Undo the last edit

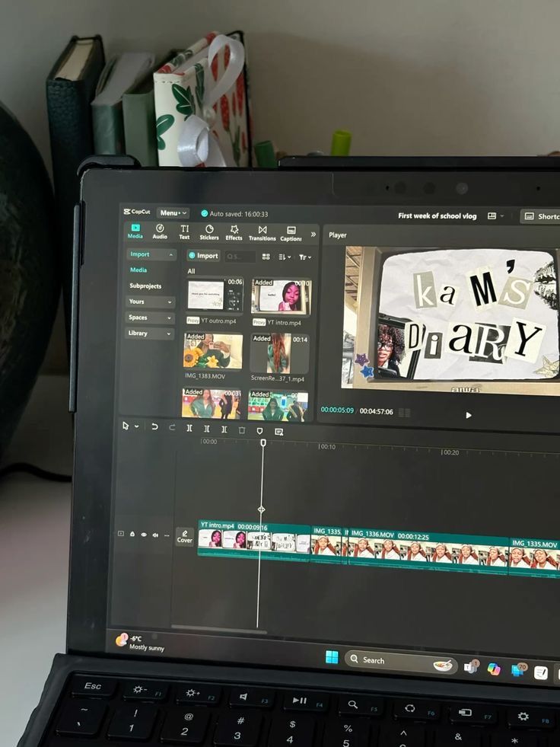[154, 427]
